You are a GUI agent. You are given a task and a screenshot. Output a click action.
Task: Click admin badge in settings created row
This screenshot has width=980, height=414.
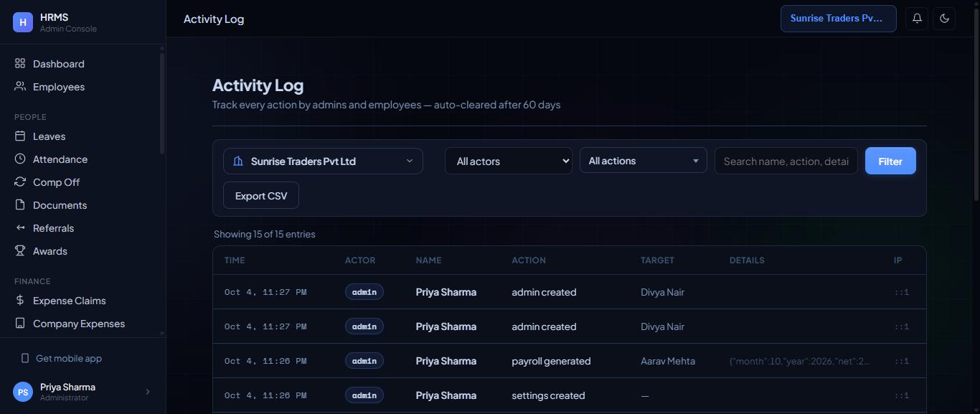tap(364, 395)
